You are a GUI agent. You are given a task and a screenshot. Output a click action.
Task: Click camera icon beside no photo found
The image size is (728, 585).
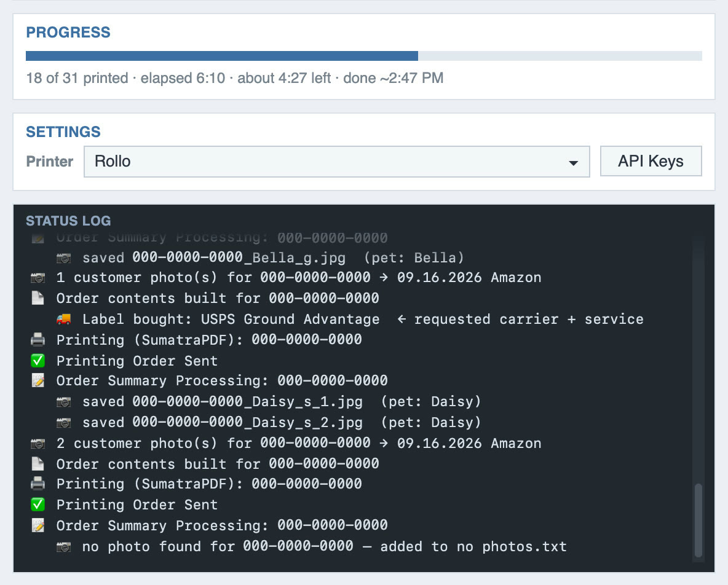pos(63,547)
